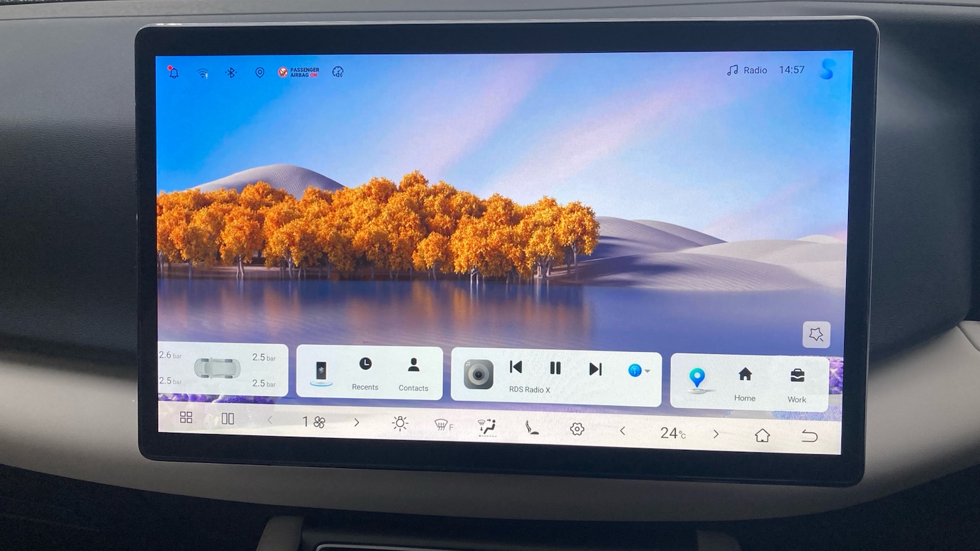Open the all apps grid
980x551 pixels.
[x=186, y=418]
